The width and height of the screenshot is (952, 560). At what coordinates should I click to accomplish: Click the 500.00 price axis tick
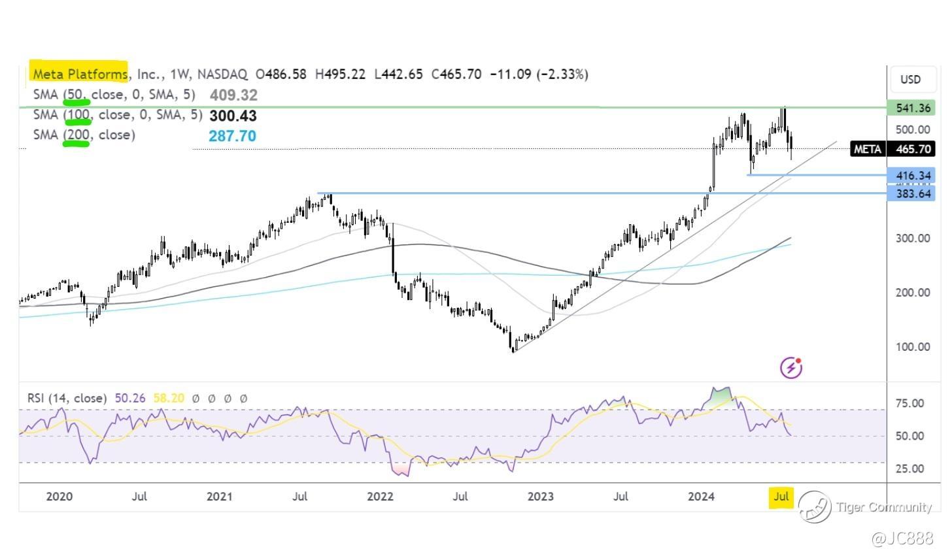[913, 129]
